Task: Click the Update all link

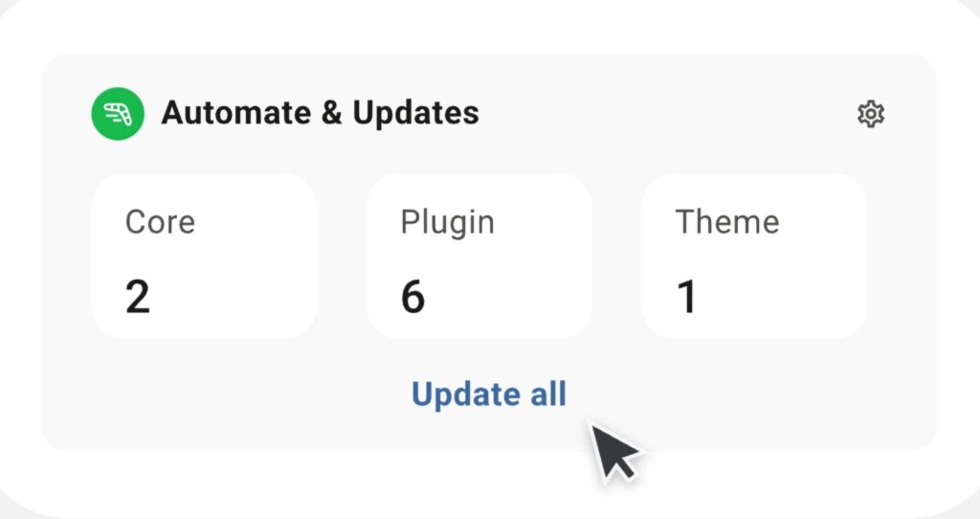Action: click(489, 395)
